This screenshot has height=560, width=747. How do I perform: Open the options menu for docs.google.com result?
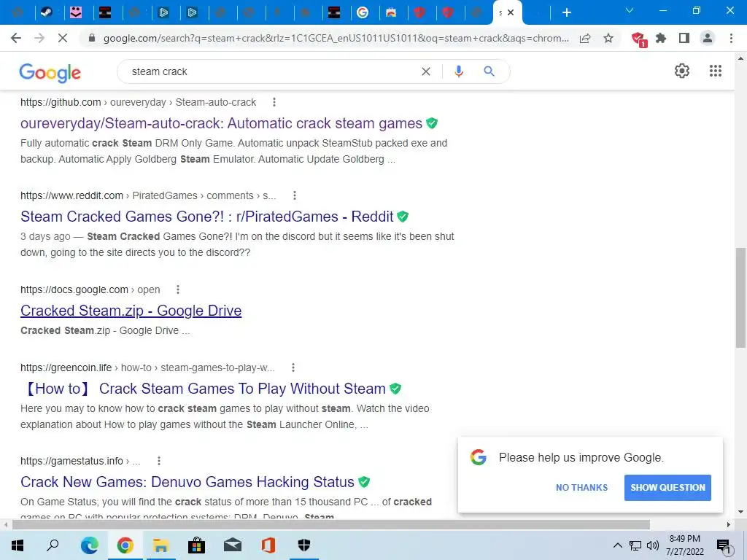tap(178, 289)
